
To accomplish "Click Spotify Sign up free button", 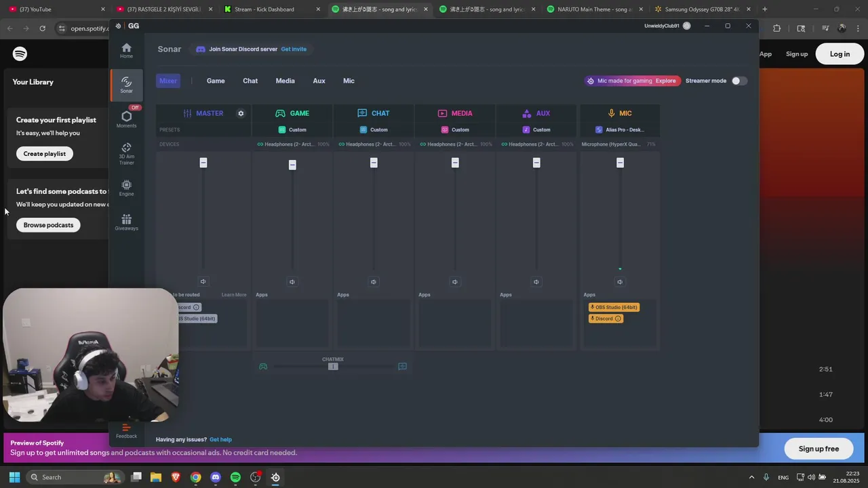I will tap(818, 449).
